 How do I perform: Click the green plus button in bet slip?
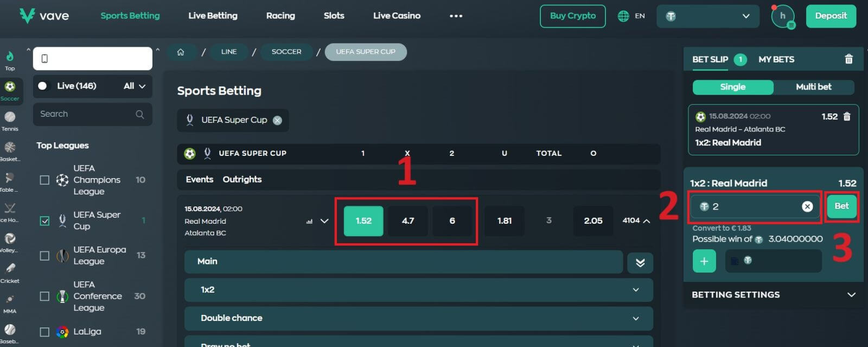[x=704, y=261]
